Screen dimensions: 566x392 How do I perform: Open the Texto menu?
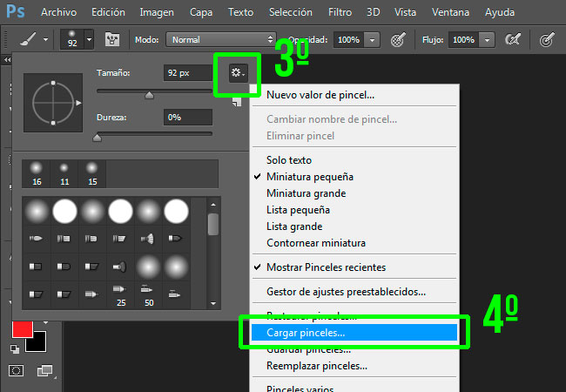pos(240,12)
